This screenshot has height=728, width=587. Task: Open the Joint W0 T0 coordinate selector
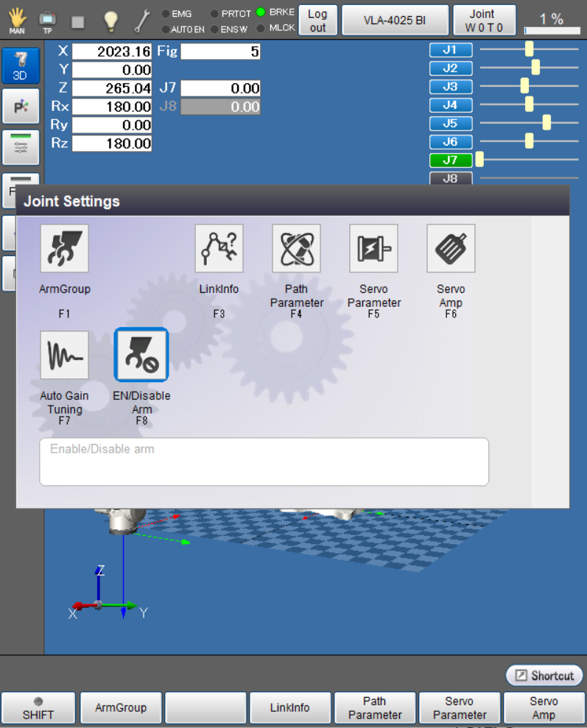point(484,20)
